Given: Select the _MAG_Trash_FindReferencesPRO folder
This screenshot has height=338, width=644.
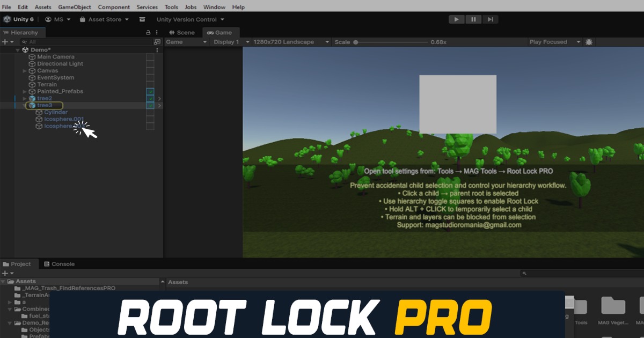Looking at the screenshot, I should pos(64,288).
